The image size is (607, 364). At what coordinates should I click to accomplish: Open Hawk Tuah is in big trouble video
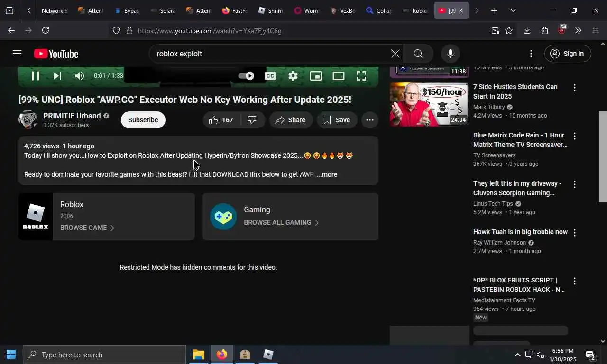tap(520, 232)
